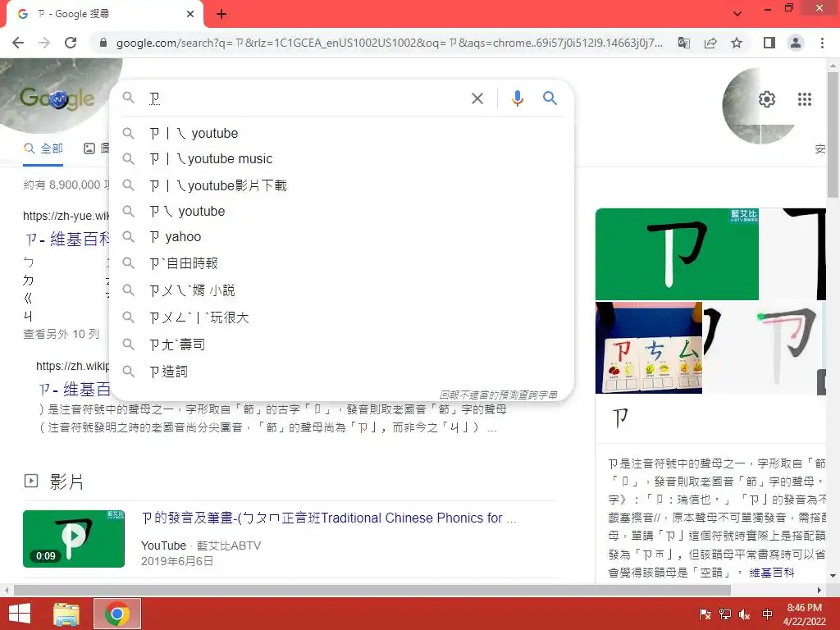Select the 婿 小說 suggestion
This screenshot has width=840, height=630.
[x=341, y=290]
